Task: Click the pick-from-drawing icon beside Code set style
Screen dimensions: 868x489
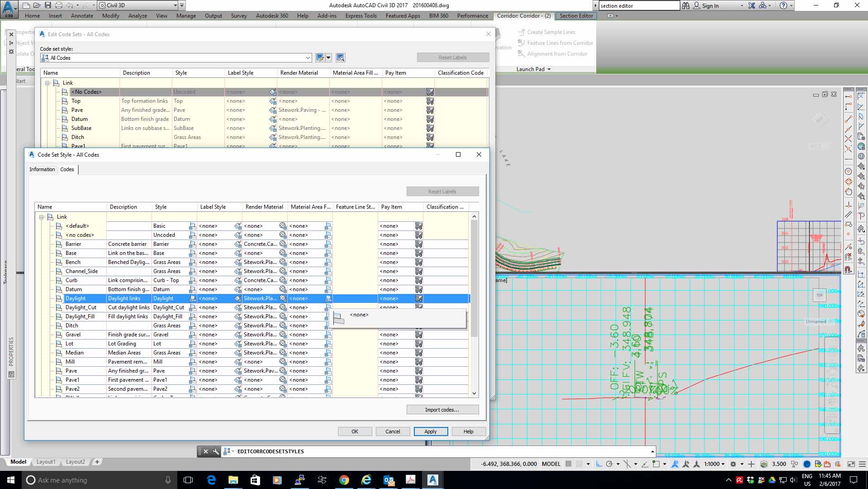Action: click(341, 58)
